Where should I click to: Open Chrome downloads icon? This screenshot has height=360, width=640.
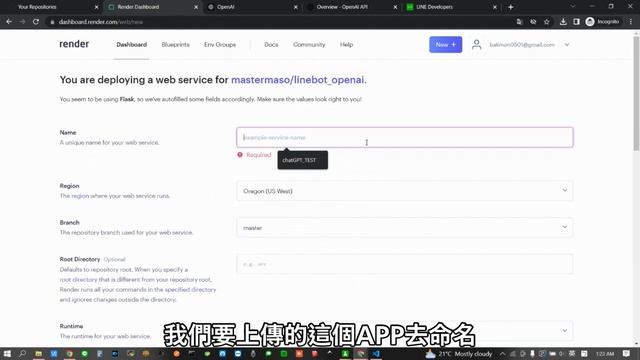point(563,22)
